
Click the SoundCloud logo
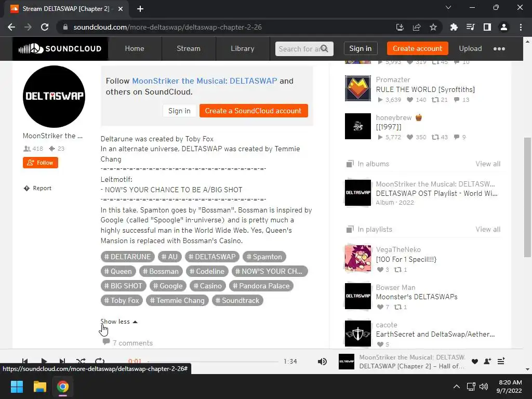tap(60, 48)
